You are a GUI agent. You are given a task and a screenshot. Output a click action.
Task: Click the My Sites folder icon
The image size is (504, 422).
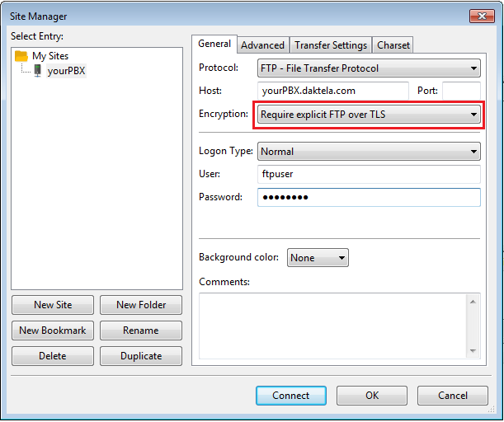point(21,56)
